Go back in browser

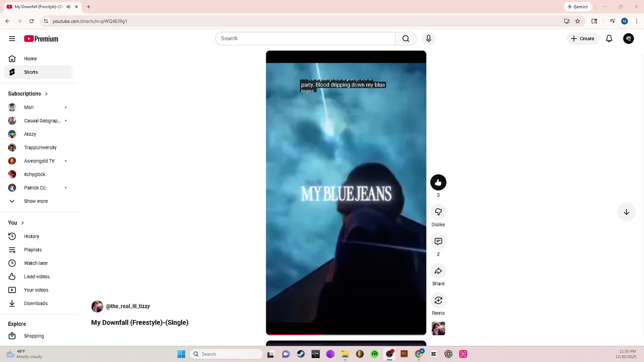[7, 21]
